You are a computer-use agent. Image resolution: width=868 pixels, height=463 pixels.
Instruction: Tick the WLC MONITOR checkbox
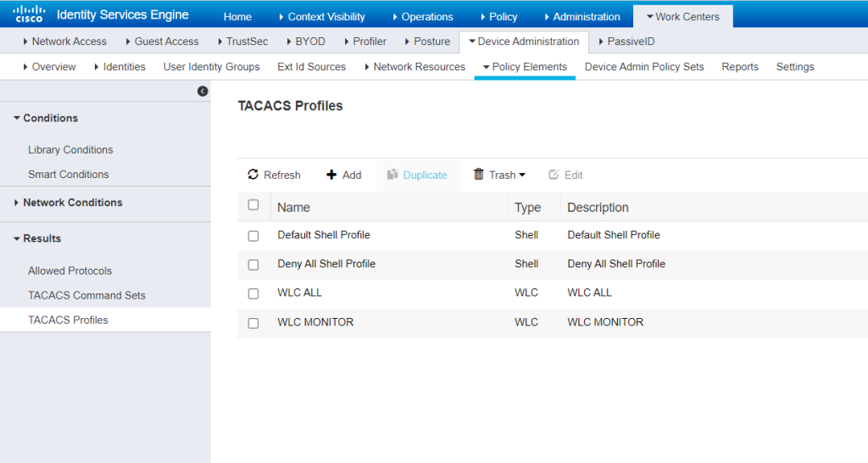[x=253, y=323]
